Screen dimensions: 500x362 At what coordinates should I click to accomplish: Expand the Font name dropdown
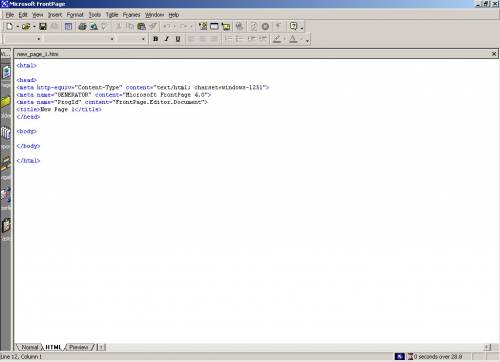[x=112, y=39]
